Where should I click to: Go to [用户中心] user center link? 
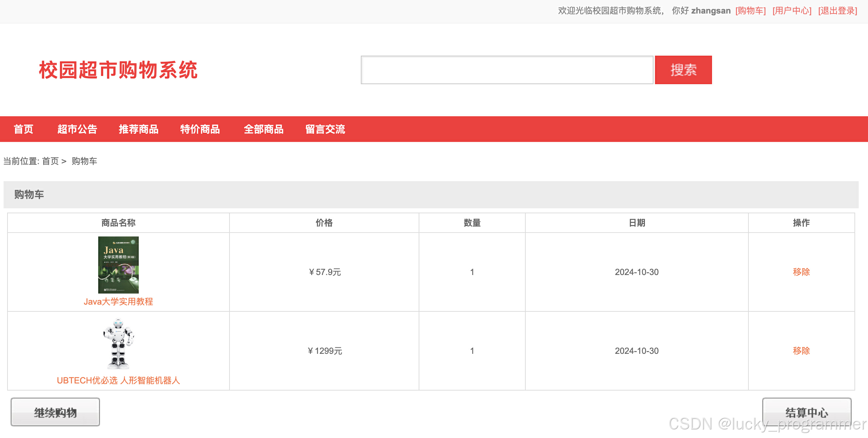[x=792, y=11]
